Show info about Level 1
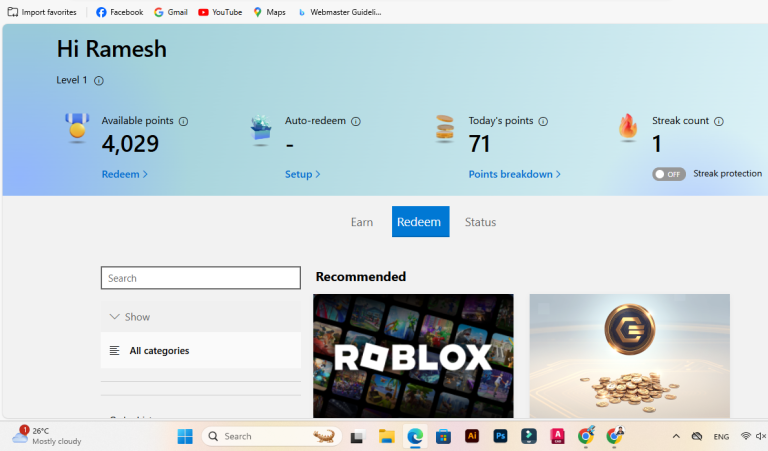768x451 pixels. point(99,81)
